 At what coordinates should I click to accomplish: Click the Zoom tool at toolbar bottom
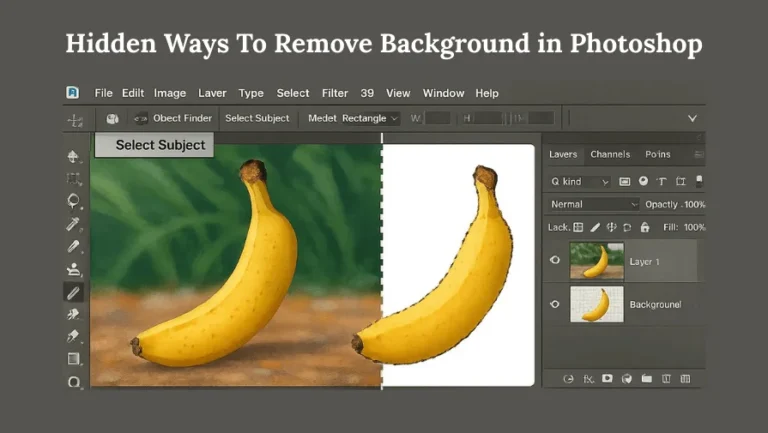coord(73,382)
